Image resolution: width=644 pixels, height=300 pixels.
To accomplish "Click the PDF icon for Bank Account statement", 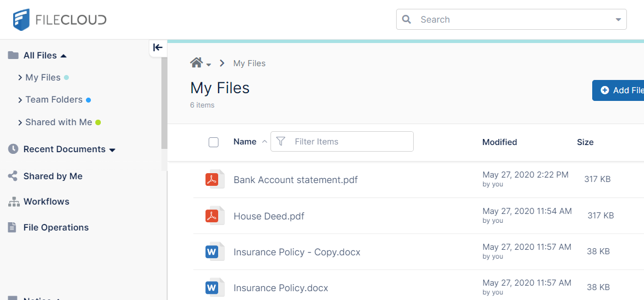I will point(212,180).
